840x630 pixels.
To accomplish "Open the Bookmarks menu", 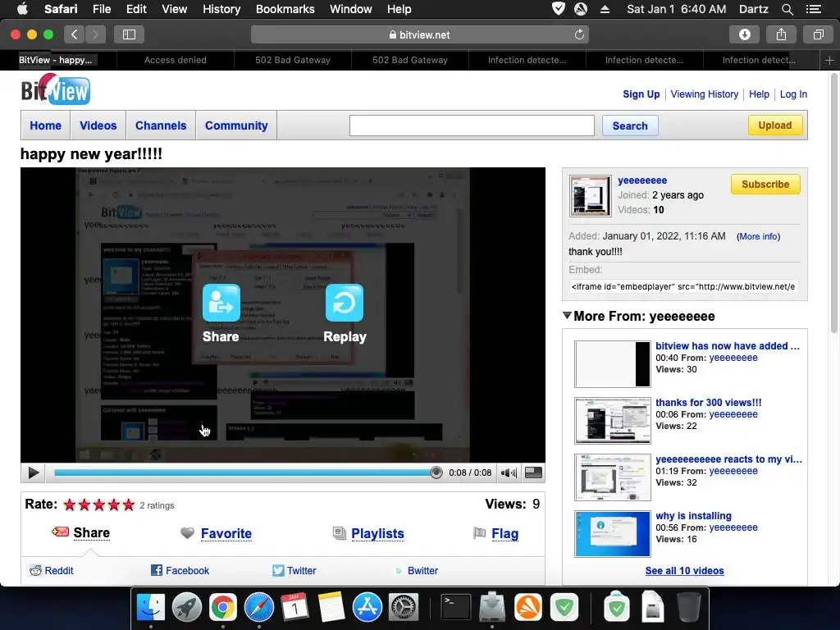I will [x=285, y=9].
